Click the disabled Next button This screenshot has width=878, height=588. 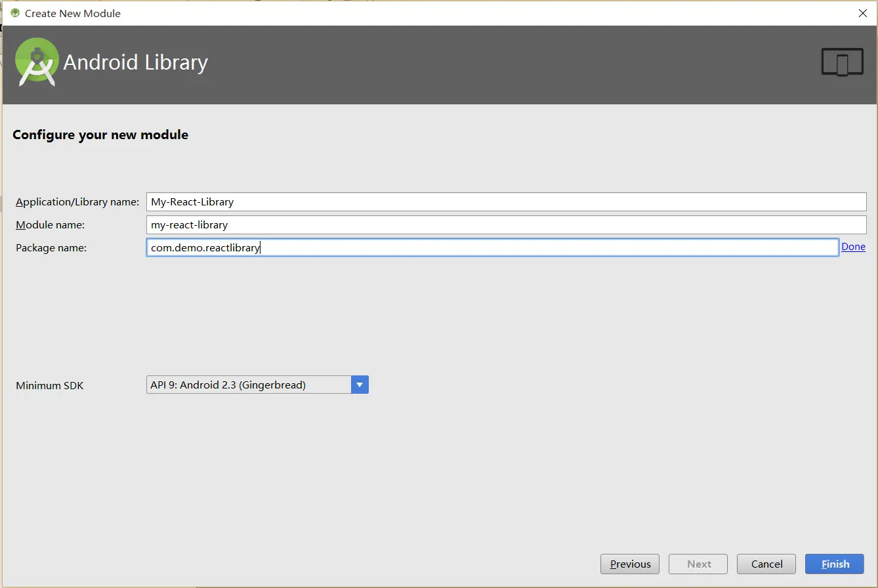point(698,564)
